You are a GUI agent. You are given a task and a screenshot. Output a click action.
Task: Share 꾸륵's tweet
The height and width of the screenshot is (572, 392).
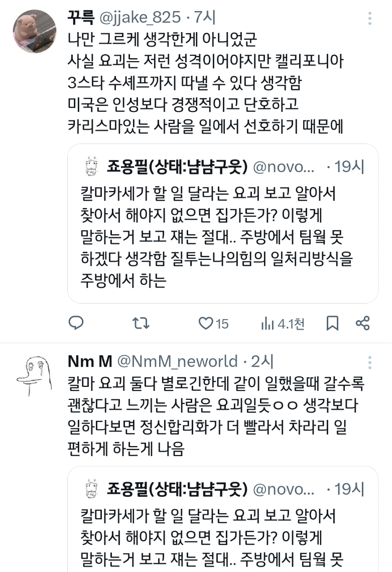[x=362, y=324]
